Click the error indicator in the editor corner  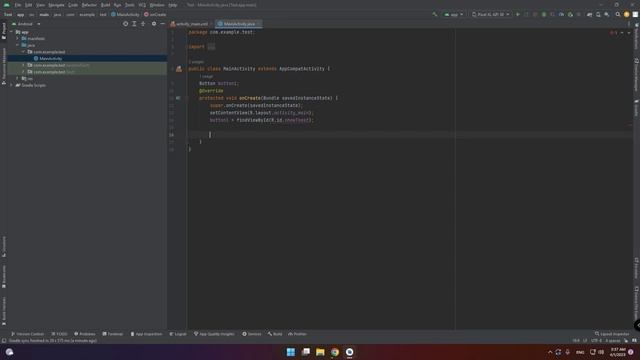click(613, 32)
